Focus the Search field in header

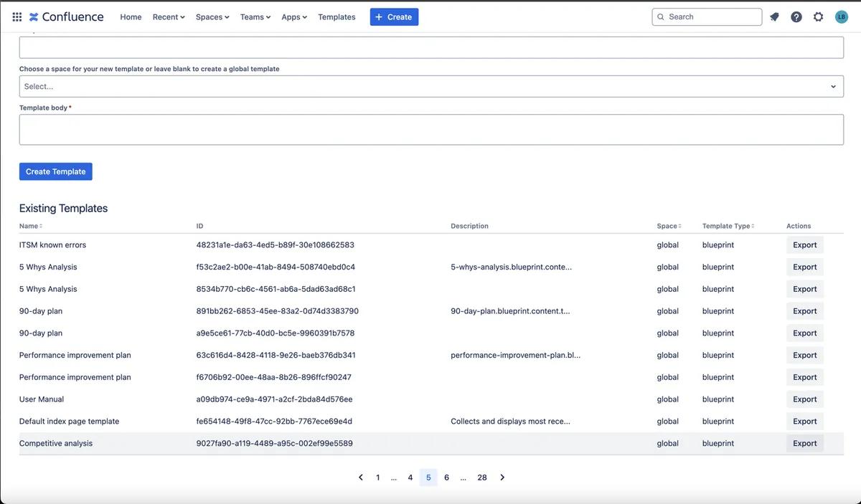(x=707, y=16)
